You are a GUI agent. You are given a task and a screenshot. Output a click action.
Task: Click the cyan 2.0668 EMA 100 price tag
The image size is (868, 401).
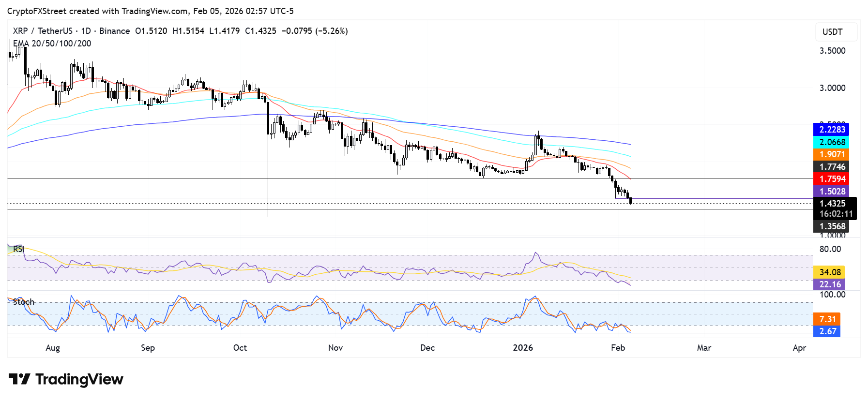click(x=831, y=142)
